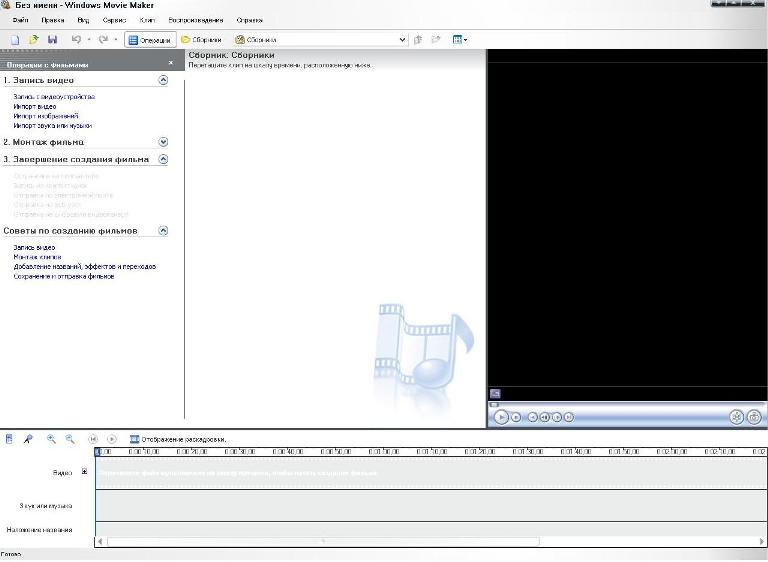
Task: Click the Готово status bar text
Action: (11, 554)
